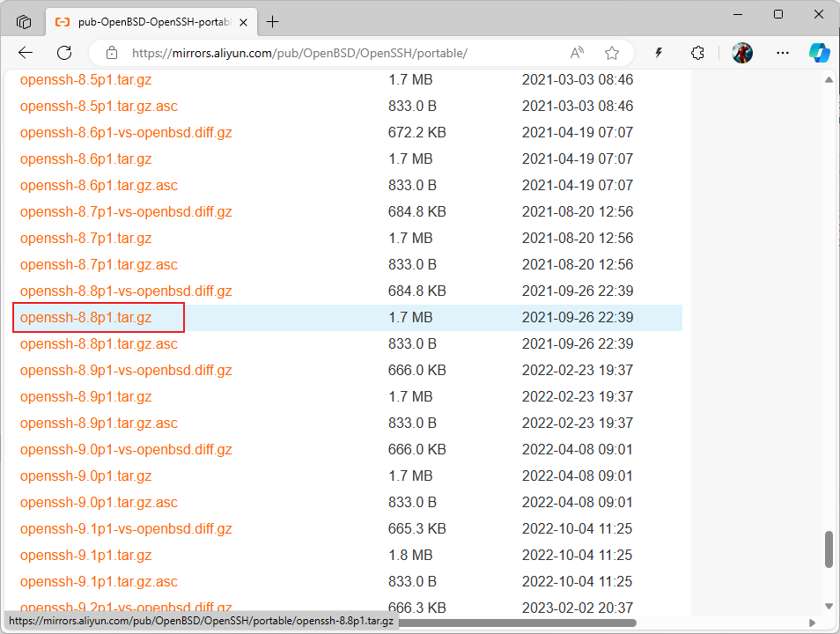Click the vertical scrollbar thumb
This screenshot has height=634, width=840.
[829, 549]
